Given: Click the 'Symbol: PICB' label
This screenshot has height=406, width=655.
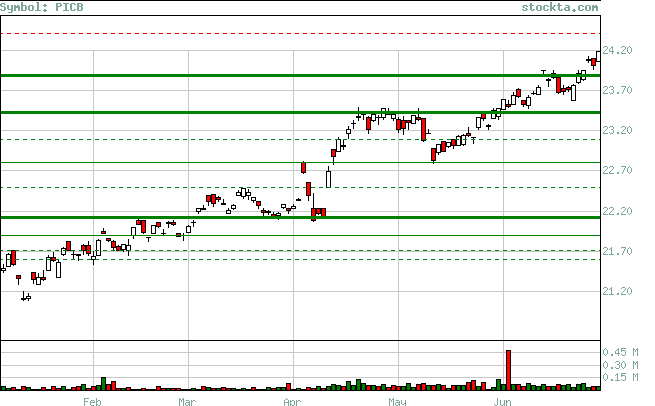Looking at the screenshot, I should [x=42, y=7].
